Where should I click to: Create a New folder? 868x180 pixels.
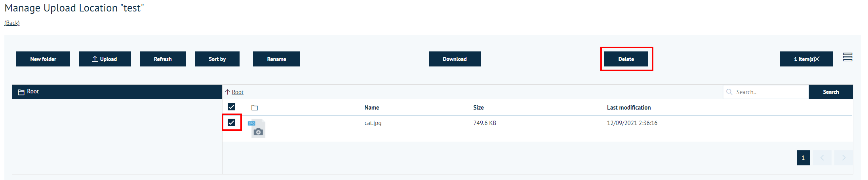43,59
